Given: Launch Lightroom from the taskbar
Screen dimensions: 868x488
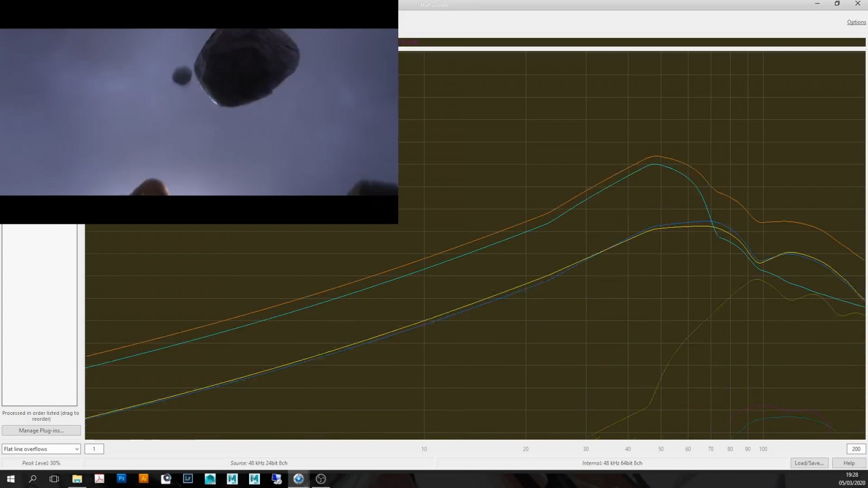Looking at the screenshot, I should [188, 479].
